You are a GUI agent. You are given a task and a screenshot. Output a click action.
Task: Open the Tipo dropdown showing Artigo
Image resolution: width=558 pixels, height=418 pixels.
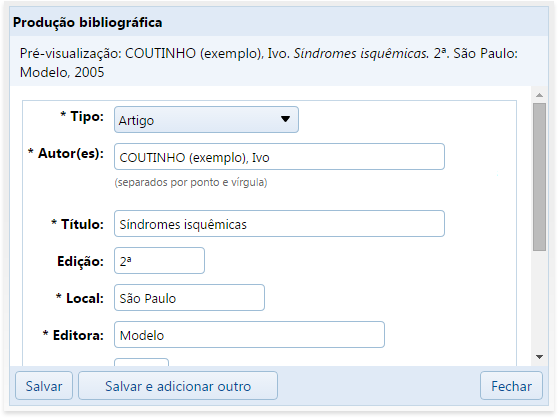[206, 120]
